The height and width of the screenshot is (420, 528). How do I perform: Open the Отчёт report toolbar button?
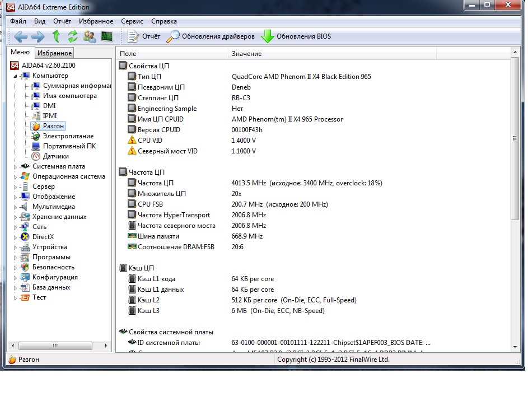[144, 36]
